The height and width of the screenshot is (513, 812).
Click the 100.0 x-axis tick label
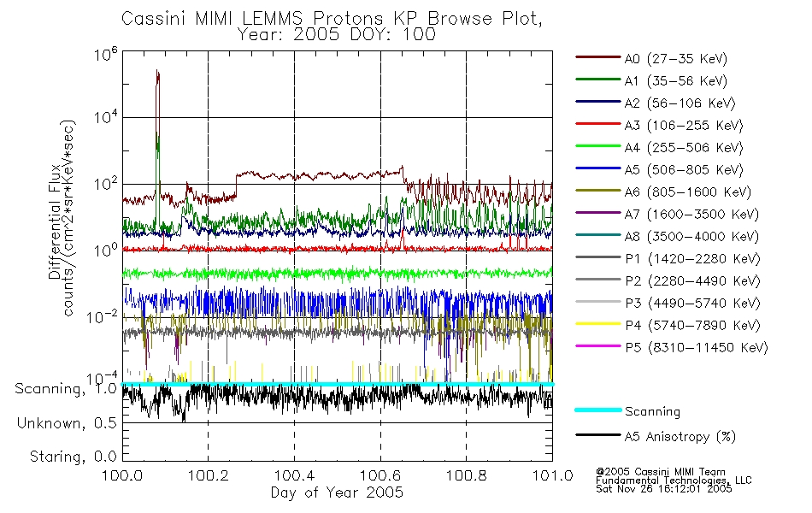click(122, 475)
